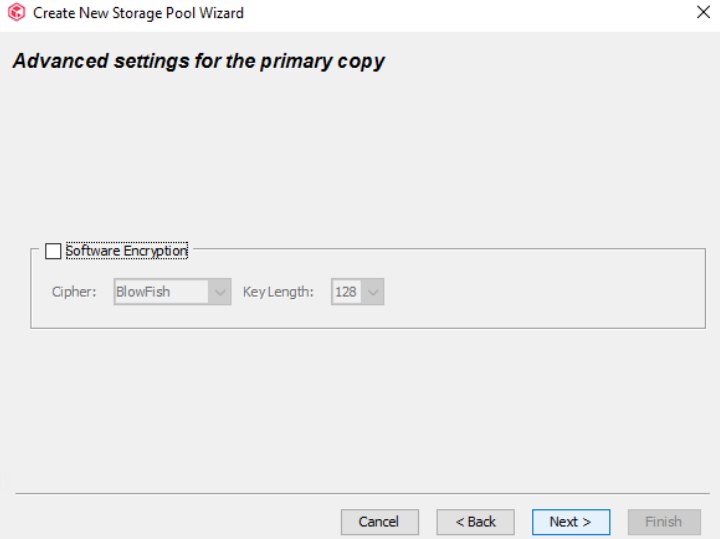Proceed with the Next button
The width and height of the screenshot is (720, 539).
(571, 521)
